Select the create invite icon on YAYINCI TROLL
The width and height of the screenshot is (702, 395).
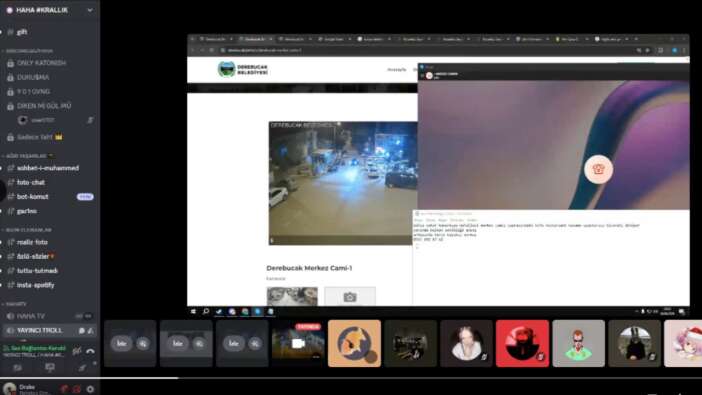point(90,331)
